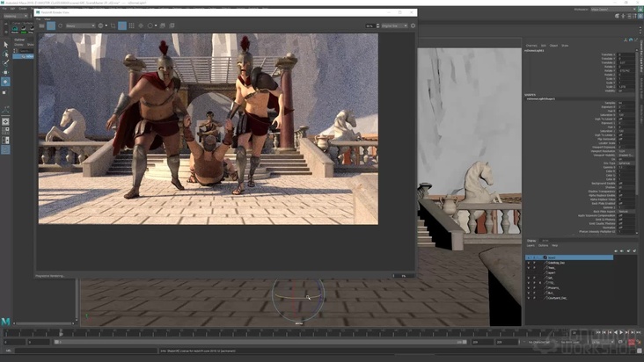Click the Options menu in the layer editor

pos(543,245)
